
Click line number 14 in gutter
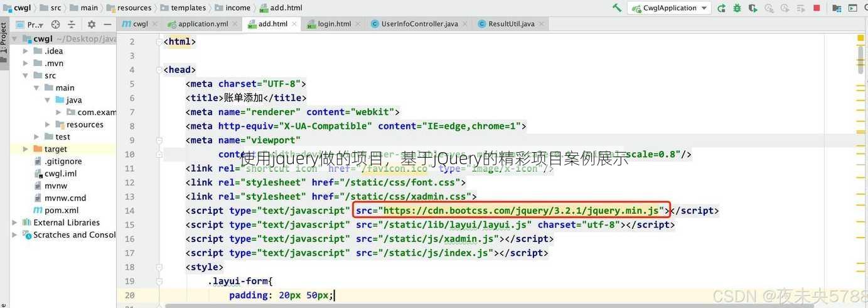pyautogui.click(x=129, y=211)
